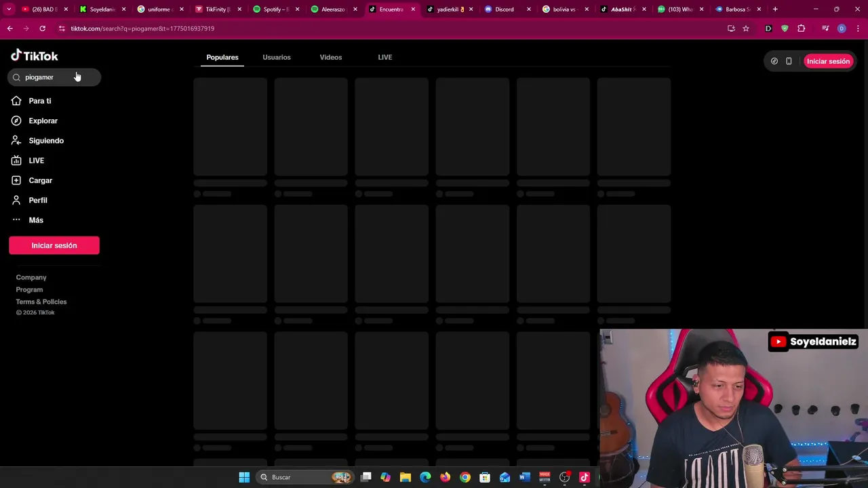Viewport: 868px width, 488px height.
Task: Open OBS Studio from the taskbar
Action: pyautogui.click(x=564, y=477)
